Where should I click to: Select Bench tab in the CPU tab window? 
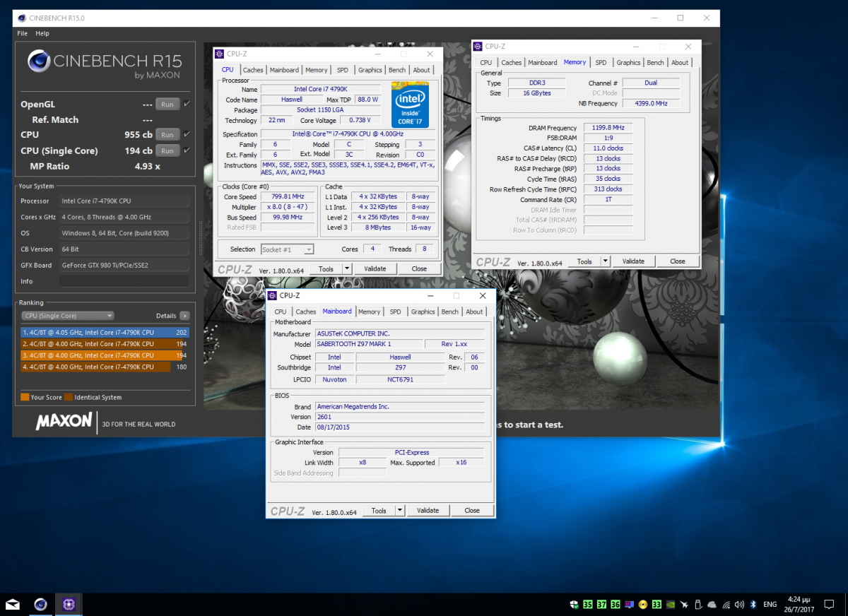coord(397,70)
